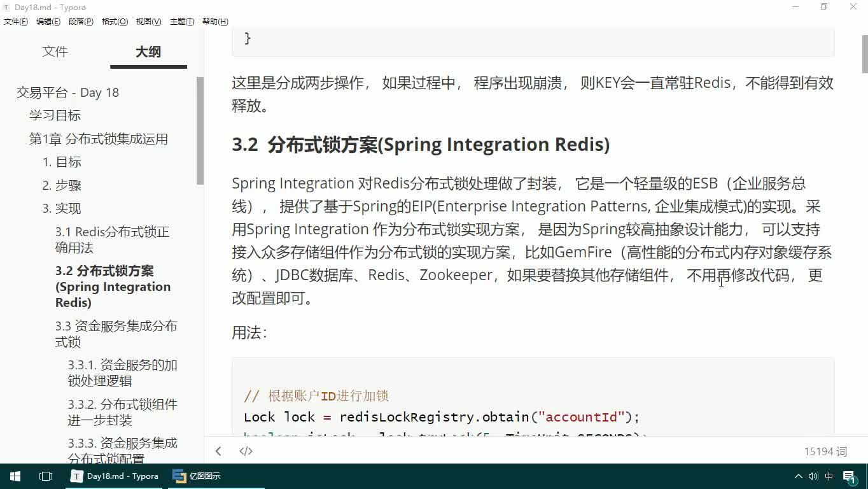The width and height of the screenshot is (868, 489).
Task: Open the 帮助(H) menu
Action: pyautogui.click(x=215, y=22)
